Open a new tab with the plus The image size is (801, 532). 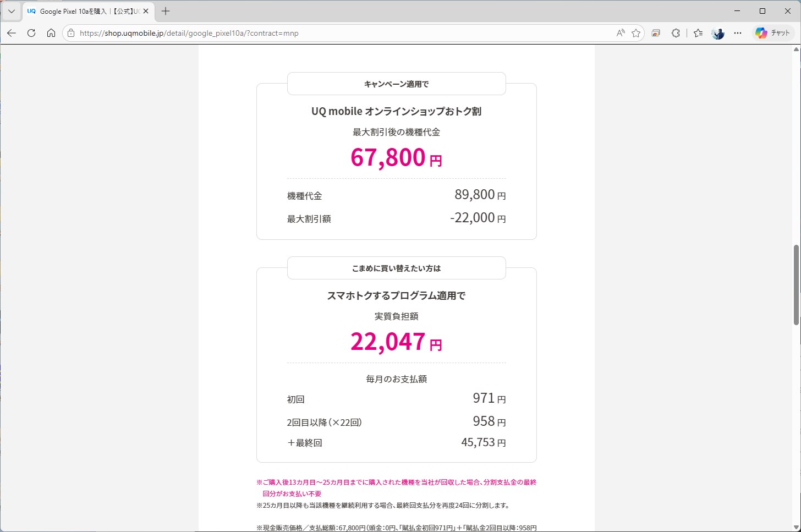(x=165, y=10)
